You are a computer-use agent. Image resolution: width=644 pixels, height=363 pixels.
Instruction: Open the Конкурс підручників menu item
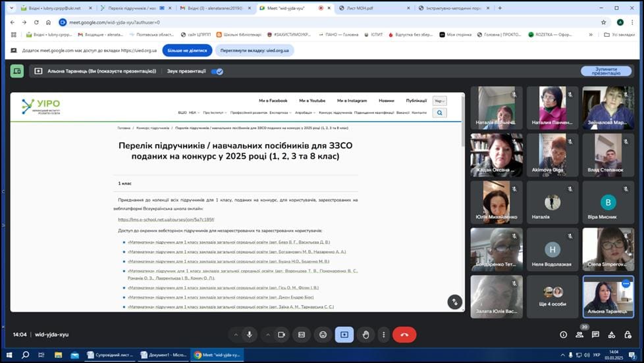[335, 112]
